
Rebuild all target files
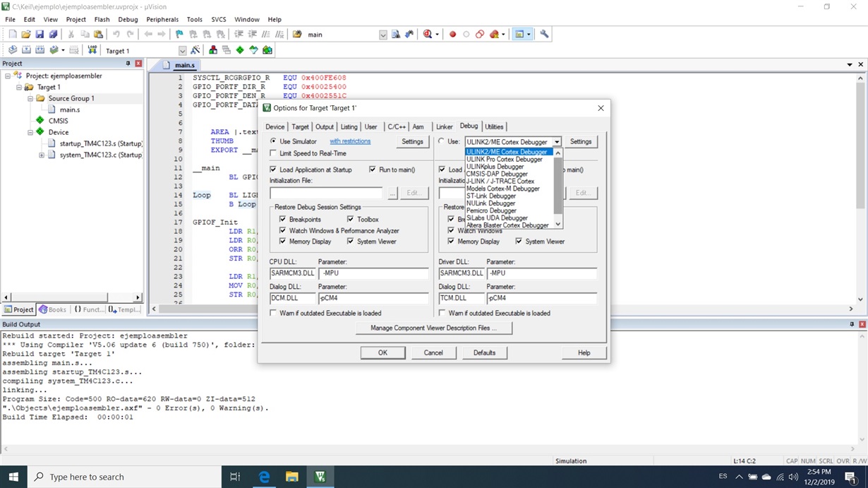pyautogui.click(x=40, y=50)
